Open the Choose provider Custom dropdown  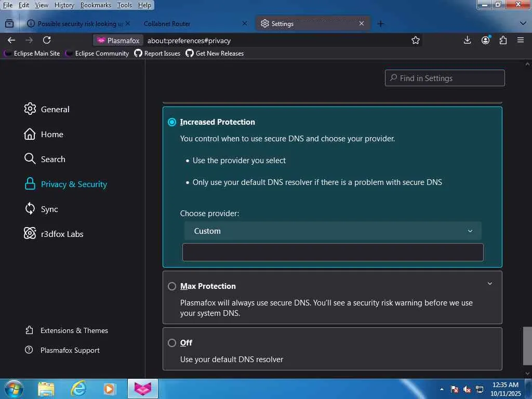click(x=333, y=231)
